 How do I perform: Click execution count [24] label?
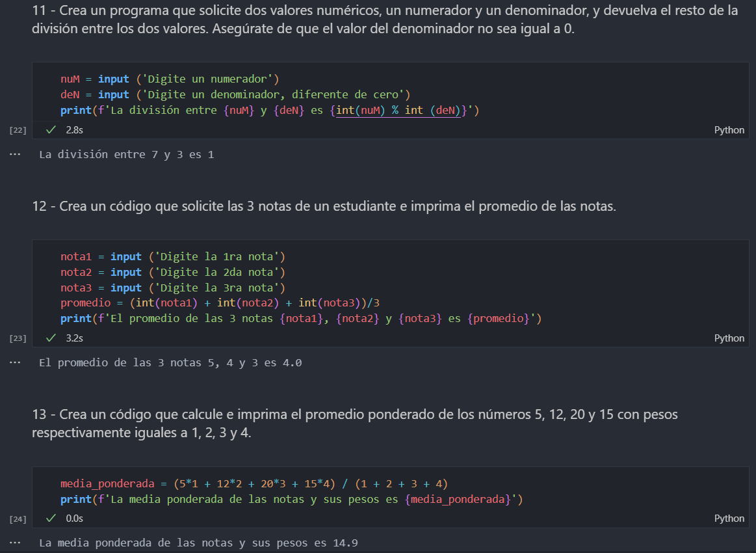18,519
